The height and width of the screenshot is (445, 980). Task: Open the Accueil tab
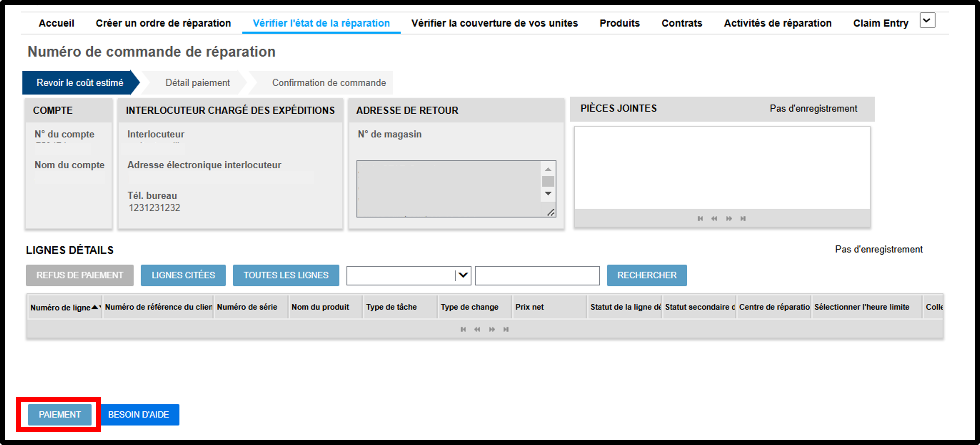point(56,23)
